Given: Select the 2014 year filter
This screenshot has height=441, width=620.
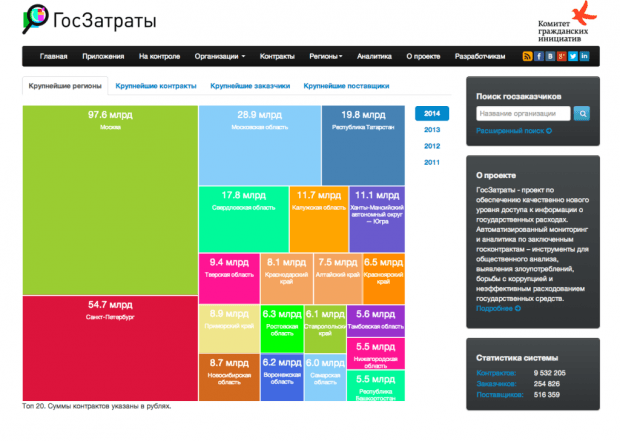Looking at the screenshot, I should pos(432,114).
